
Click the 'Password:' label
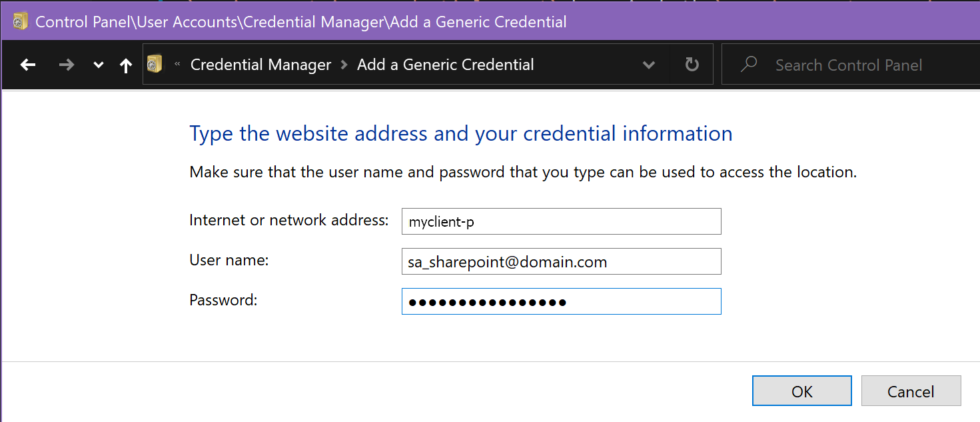click(223, 300)
